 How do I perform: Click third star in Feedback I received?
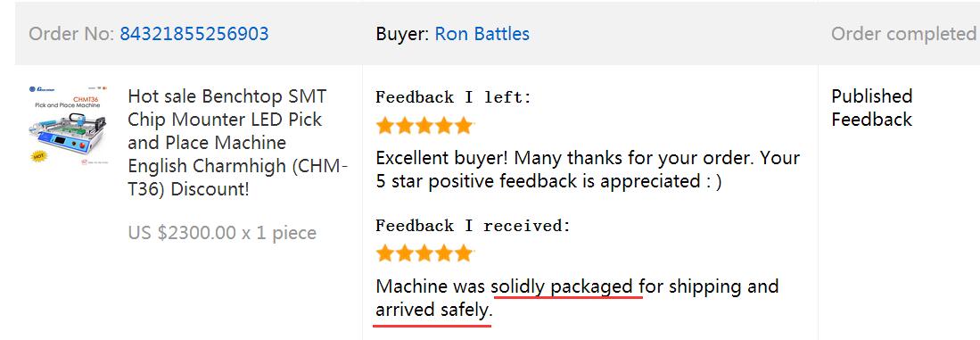click(x=424, y=253)
